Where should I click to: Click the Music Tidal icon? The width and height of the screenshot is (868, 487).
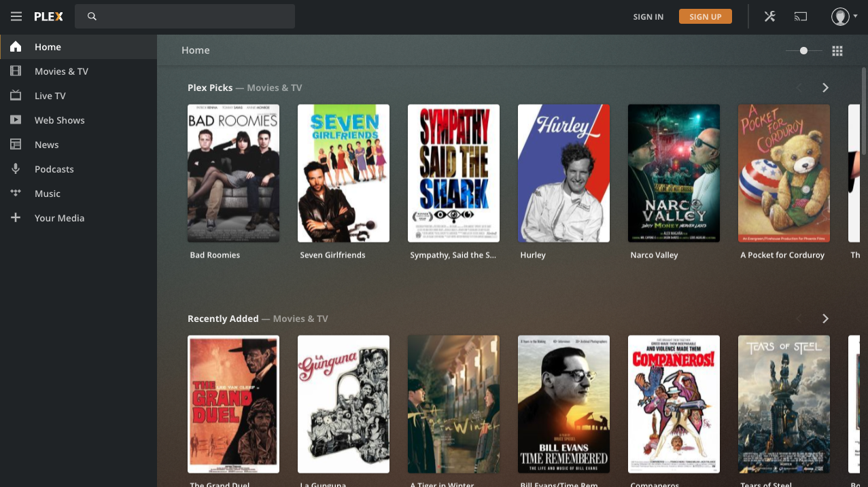[x=16, y=194]
